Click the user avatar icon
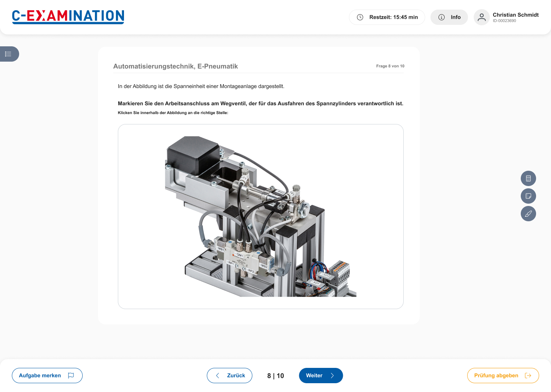This screenshot has width=551, height=392. [482, 17]
